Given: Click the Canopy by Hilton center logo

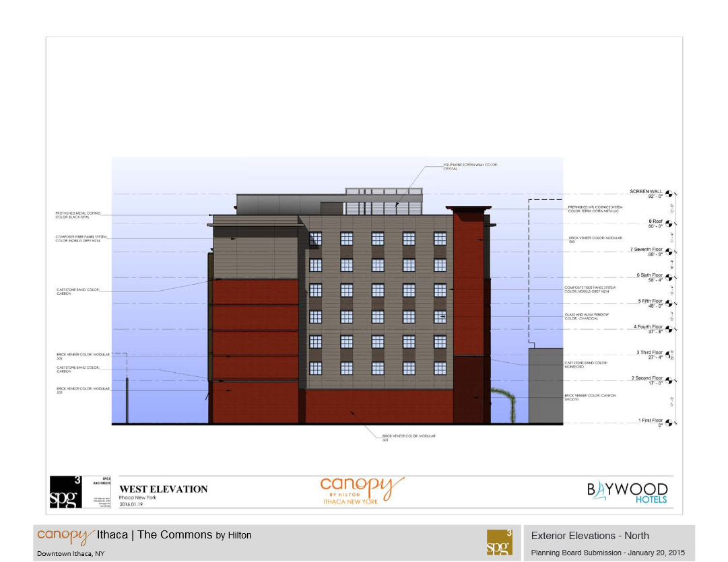Looking at the screenshot, I should [362, 491].
